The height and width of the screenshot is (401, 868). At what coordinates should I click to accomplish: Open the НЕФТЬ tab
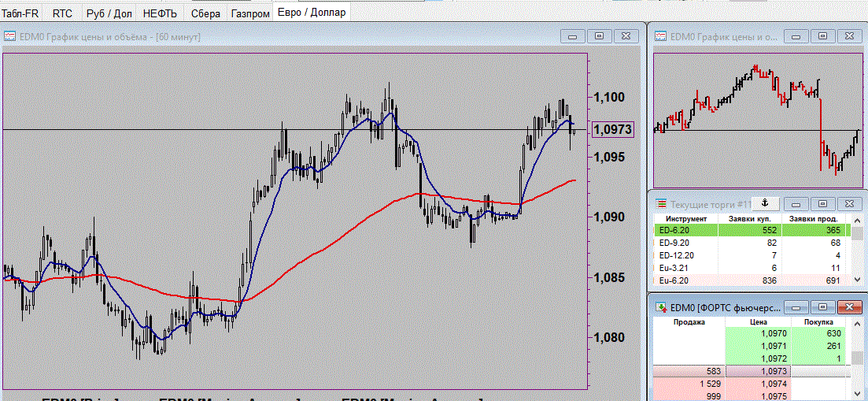160,13
